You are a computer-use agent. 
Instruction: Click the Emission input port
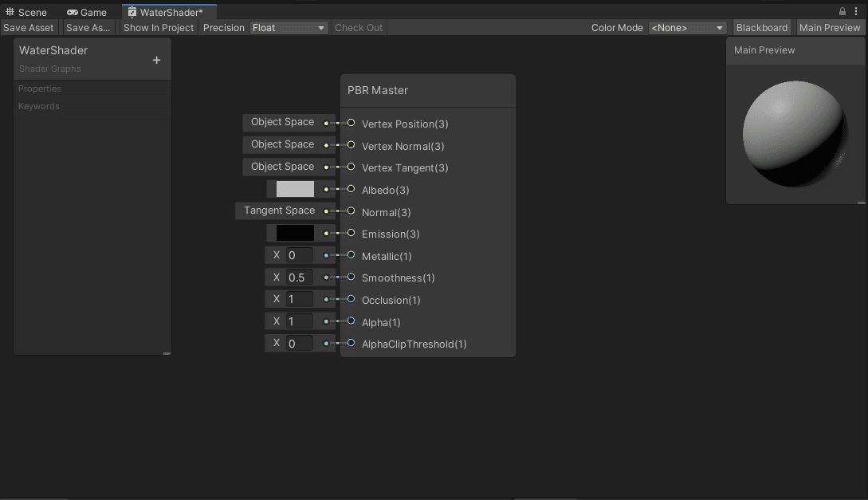coord(351,233)
